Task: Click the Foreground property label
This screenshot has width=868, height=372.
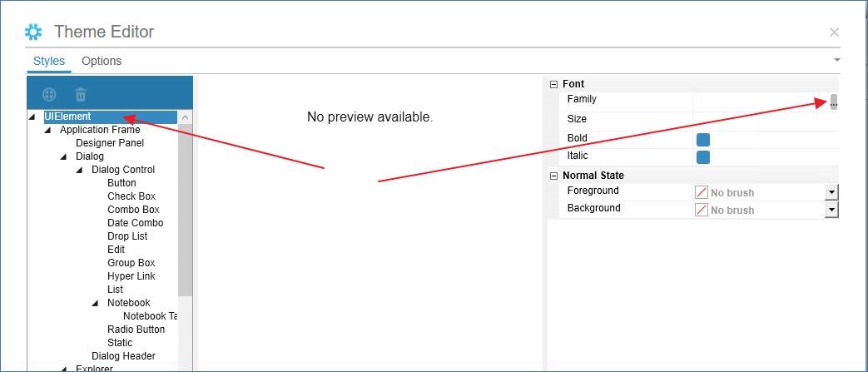Action: (593, 191)
